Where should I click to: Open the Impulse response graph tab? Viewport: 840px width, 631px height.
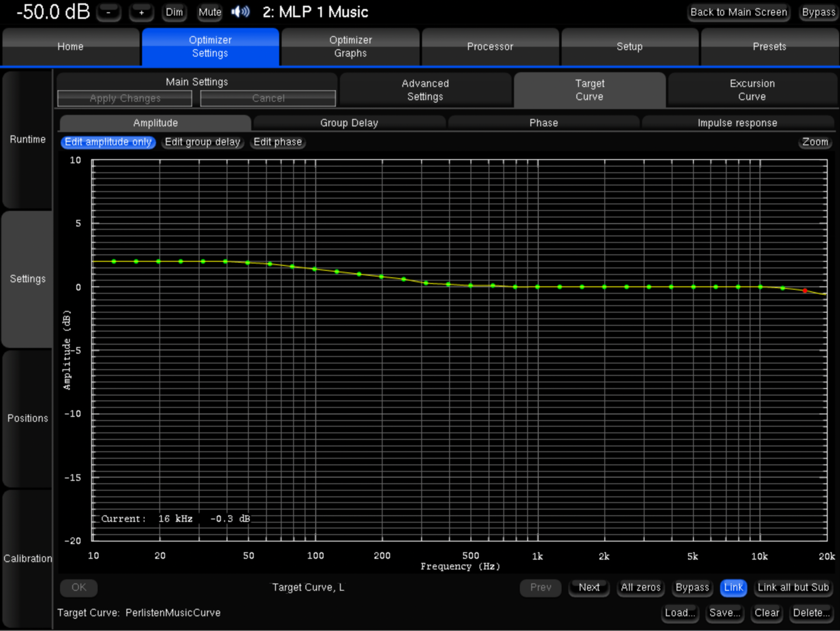click(738, 123)
